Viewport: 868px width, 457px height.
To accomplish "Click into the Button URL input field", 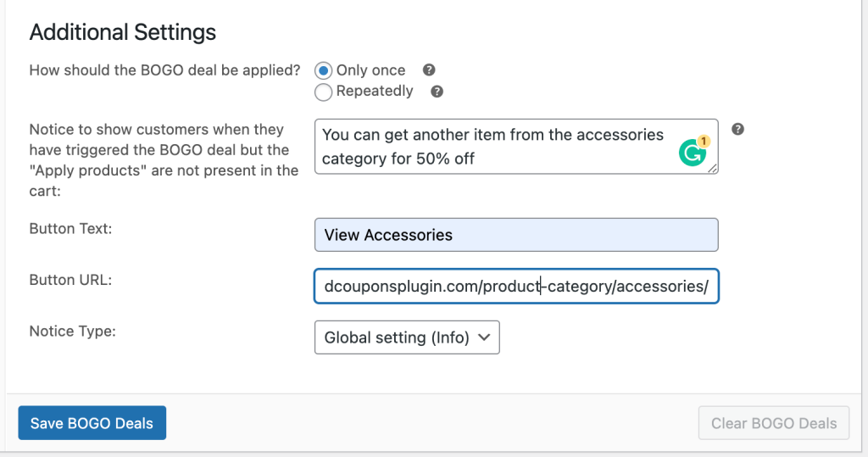I will (x=516, y=286).
